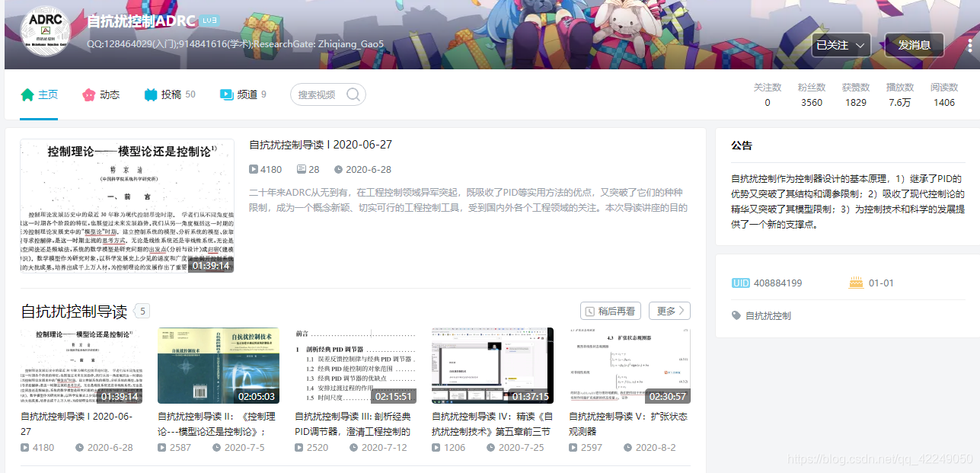Switch to the 动态 tab
This screenshot has width=980, height=473.
click(101, 94)
